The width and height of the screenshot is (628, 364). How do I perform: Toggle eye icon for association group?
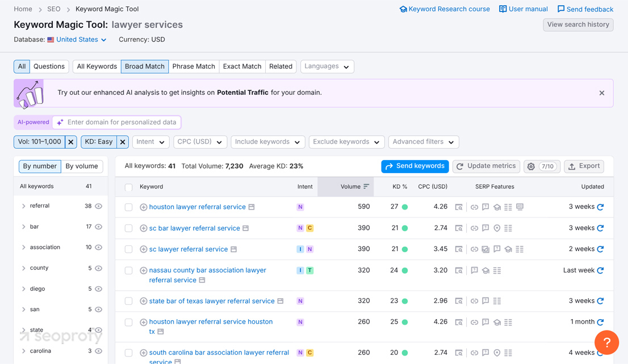click(x=99, y=248)
